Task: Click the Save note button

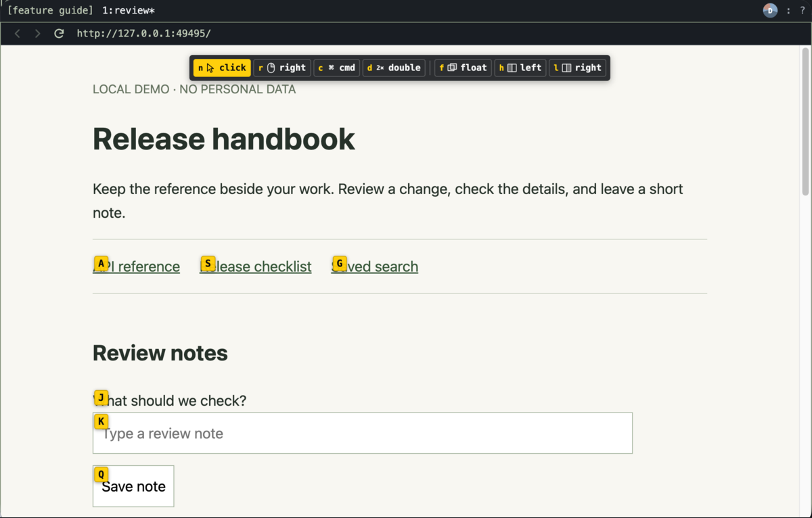Action: [x=133, y=486]
